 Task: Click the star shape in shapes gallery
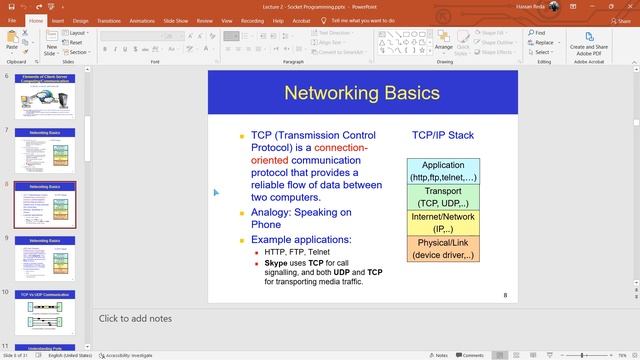tap(422, 51)
